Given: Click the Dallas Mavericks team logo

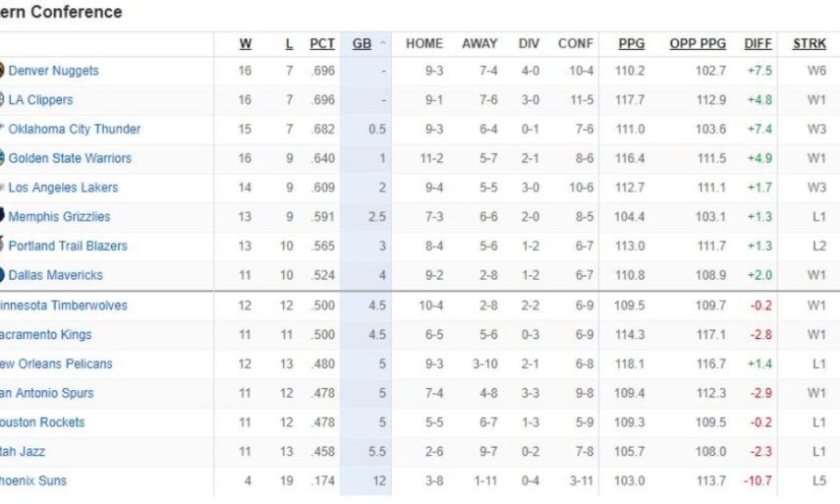Looking at the screenshot, I should pyautogui.click(x=2, y=275).
